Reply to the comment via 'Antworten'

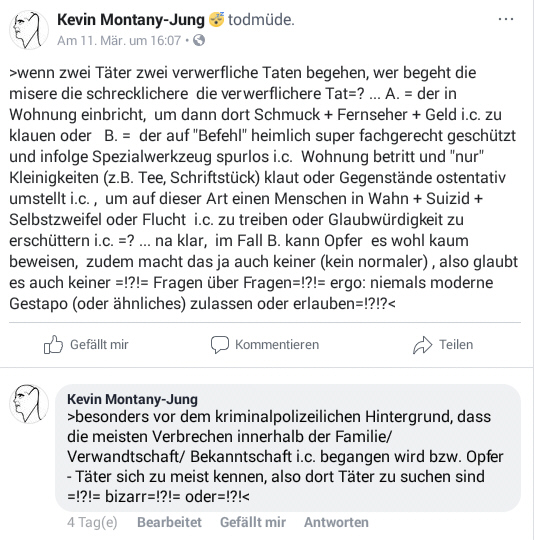click(336, 522)
